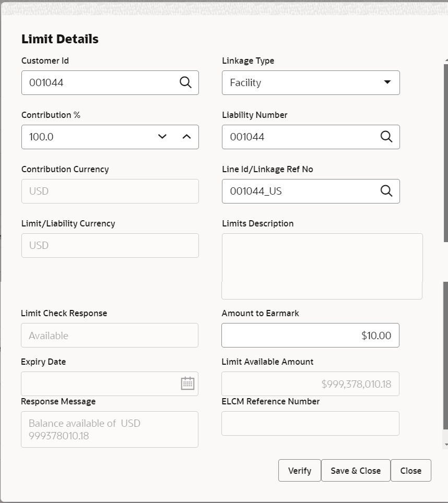This screenshot has height=503, width=448.
Task: Click the Line Id field showing 001044_US
Action: [x=298, y=191]
